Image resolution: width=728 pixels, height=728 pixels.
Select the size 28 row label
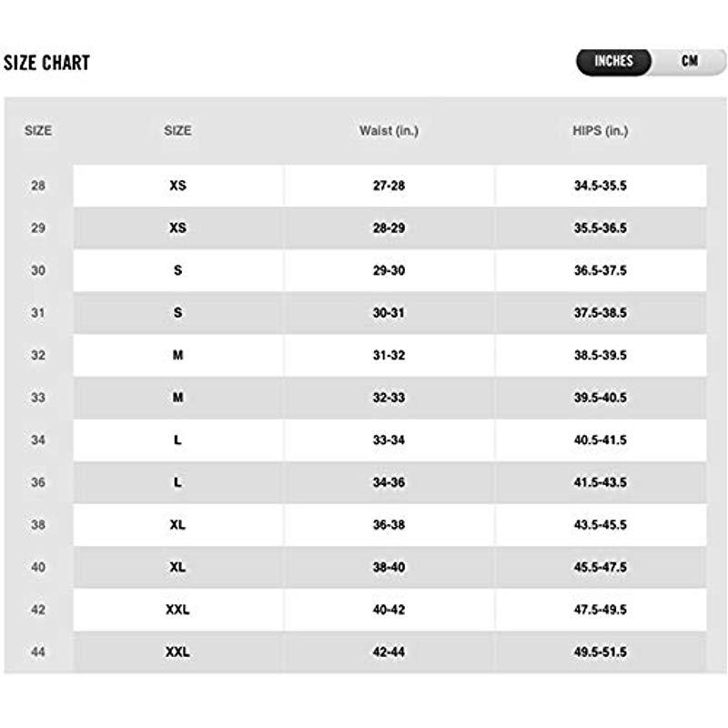(38, 186)
